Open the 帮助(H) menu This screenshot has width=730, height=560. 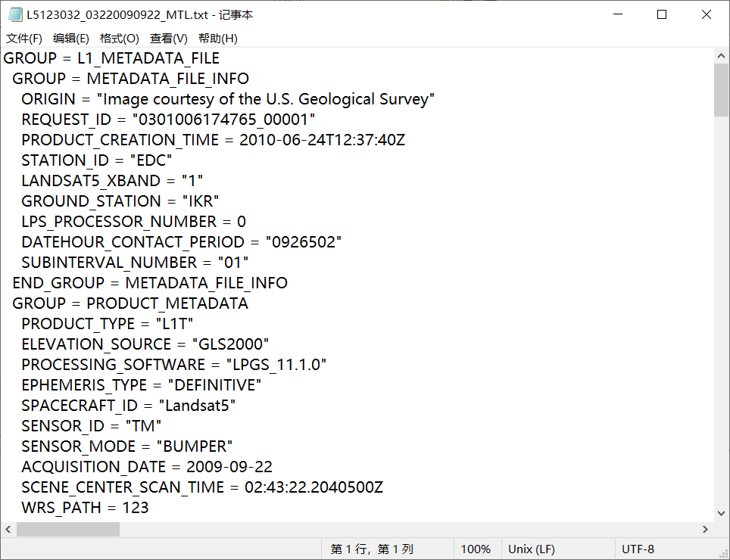pos(218,38)
